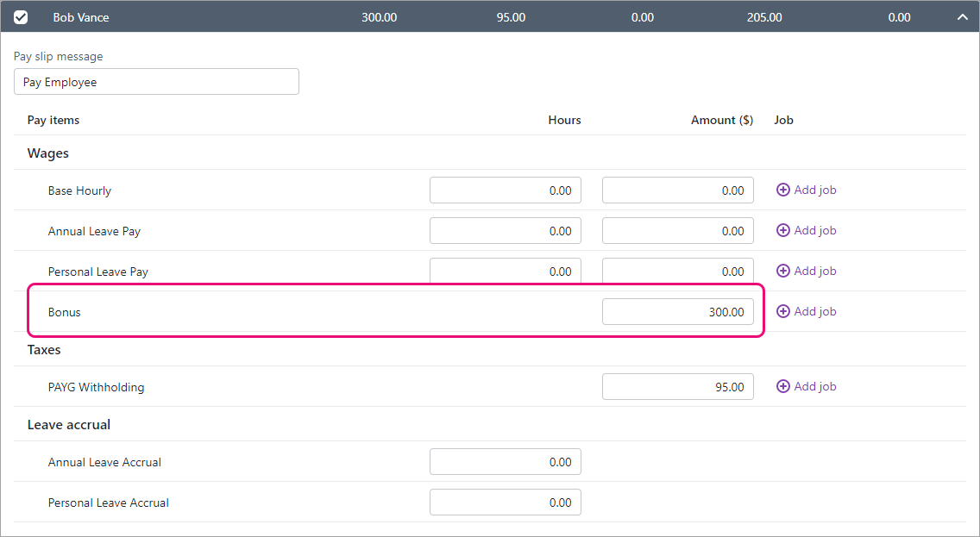
Task: Open the Bonus pay item details
Action: click(x=64, y=312)
